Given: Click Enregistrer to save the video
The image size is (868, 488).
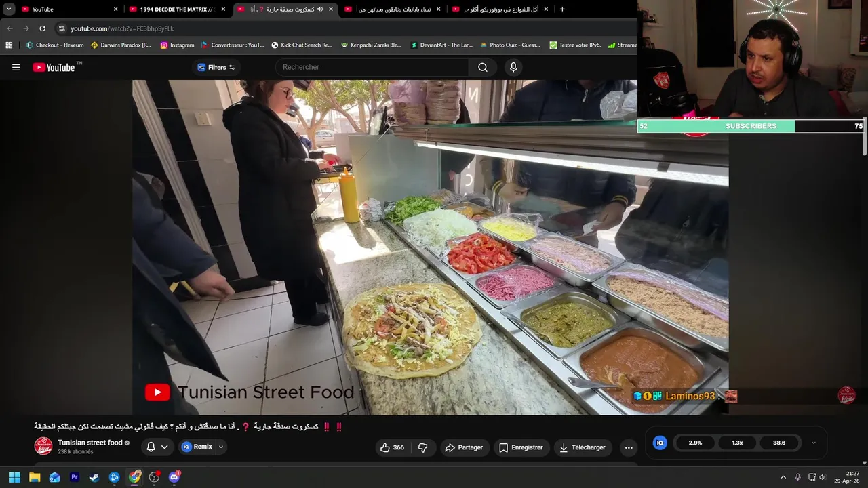Looking at the screenshot, I should pos(521,447).
